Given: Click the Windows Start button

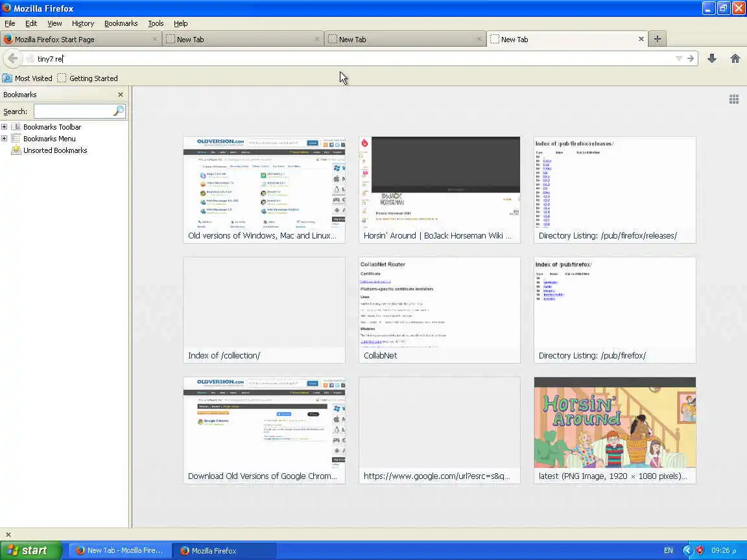Looking at the screenshot, I should point(31,550).
